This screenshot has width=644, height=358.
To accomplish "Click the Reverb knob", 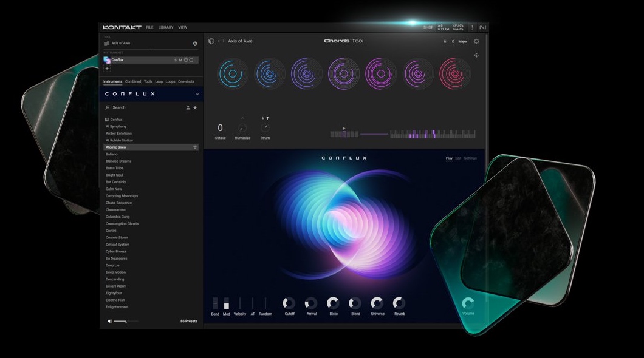I will [x=399, y=303].
